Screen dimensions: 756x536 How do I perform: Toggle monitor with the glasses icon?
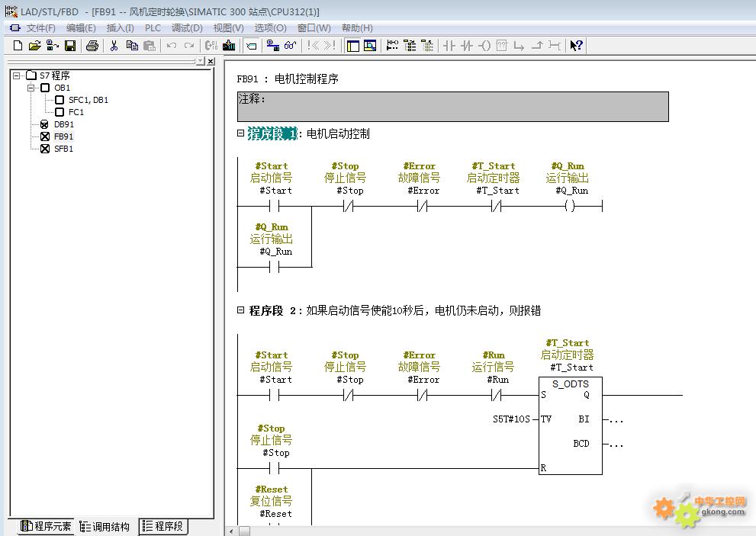point(290,46)
